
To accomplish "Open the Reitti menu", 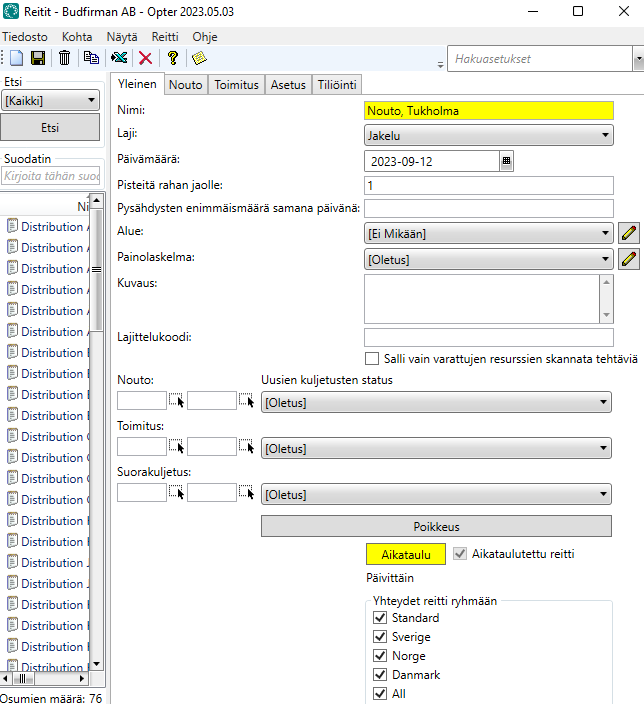I will click(x=165, y=36).
